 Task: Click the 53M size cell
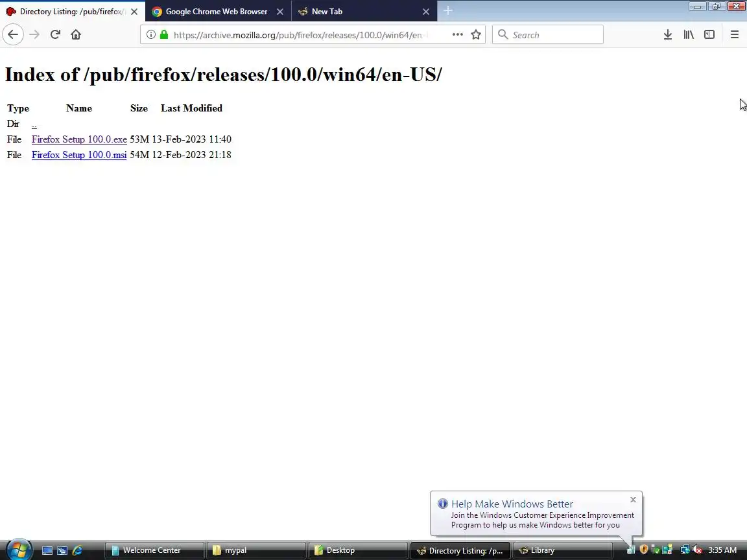tap(139, 139)
